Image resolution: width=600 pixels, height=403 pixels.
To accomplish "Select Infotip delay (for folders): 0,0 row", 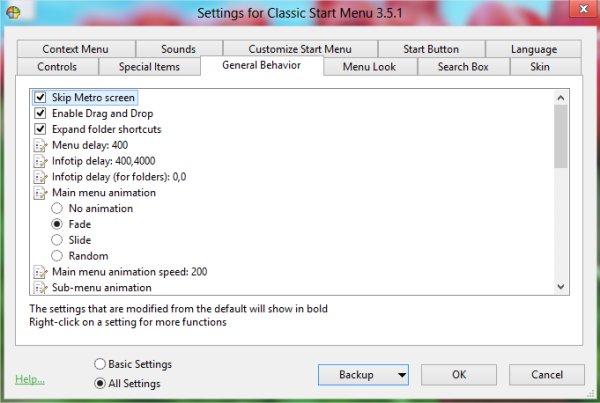I will (119, 177).
